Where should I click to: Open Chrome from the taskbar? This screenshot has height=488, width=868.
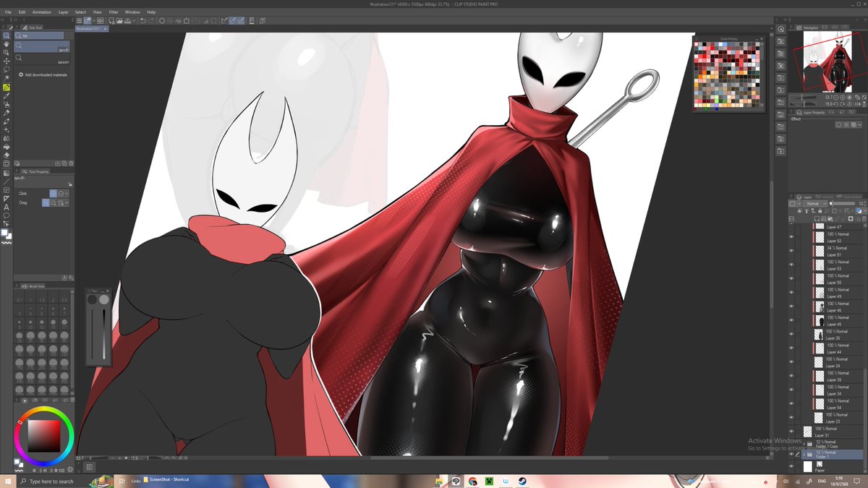pyautogui.click(x=472, y=481)
